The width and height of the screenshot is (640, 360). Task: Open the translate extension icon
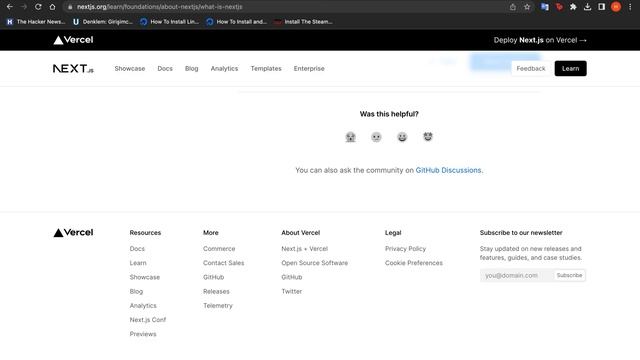544,7
